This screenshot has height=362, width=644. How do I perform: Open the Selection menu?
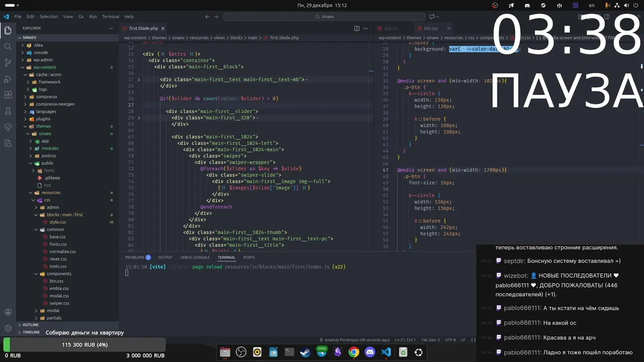pos(49,17)
